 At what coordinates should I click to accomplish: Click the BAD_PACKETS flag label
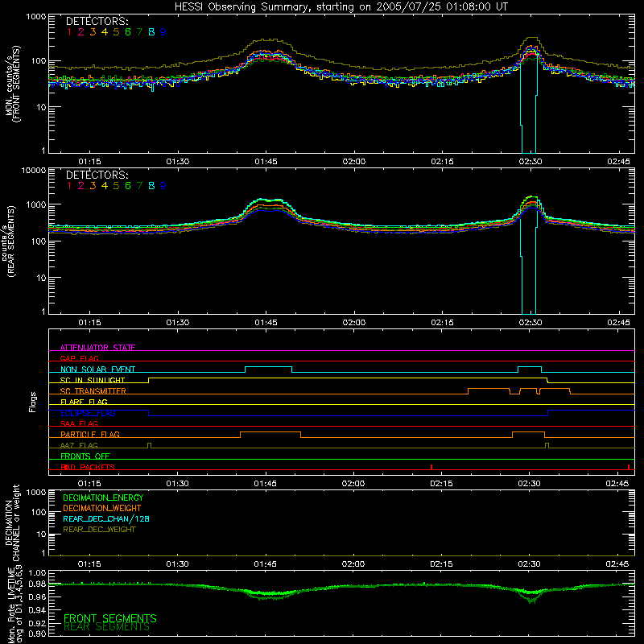pyautogui.click(x=88, y=467)
